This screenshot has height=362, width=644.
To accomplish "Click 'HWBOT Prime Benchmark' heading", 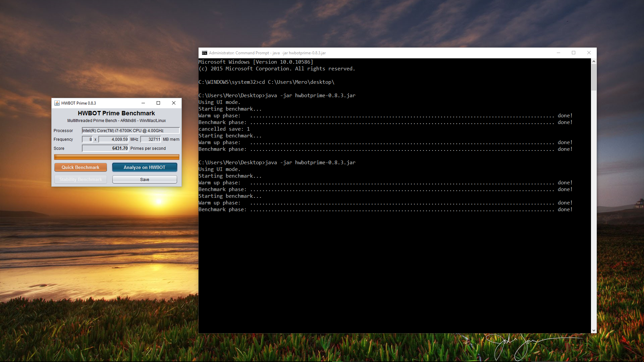I will click(116, 113).
